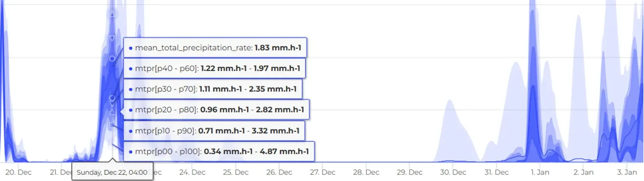Click the bullet dot beside mtpr[p00 - p100]
644x181 pixels.
click(130, 152)
